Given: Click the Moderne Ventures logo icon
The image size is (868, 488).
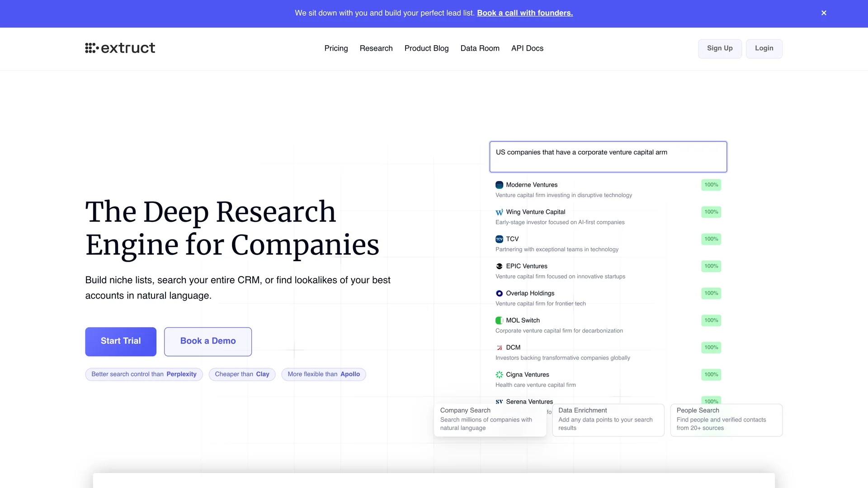Looking at the screenshot, I should click(499, 185).
